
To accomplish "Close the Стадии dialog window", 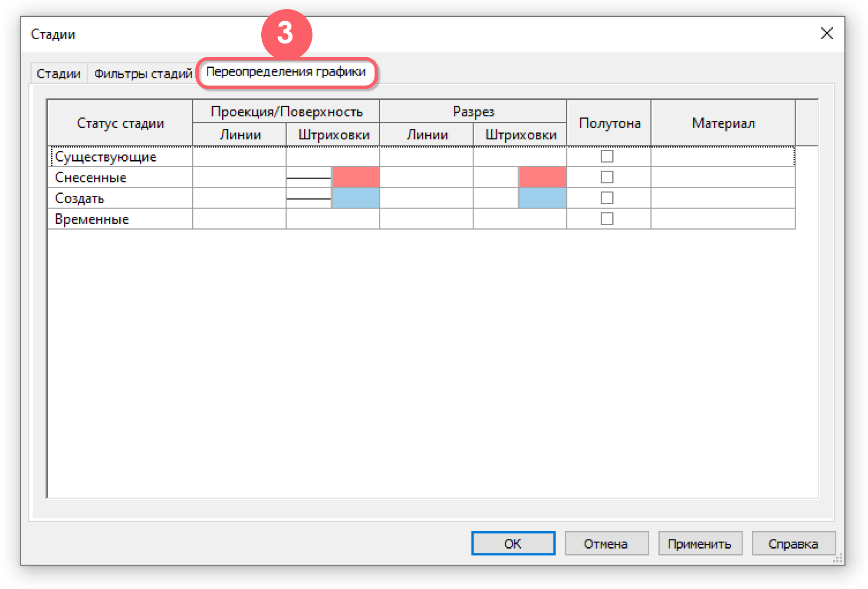I will (x=826, y=33).
